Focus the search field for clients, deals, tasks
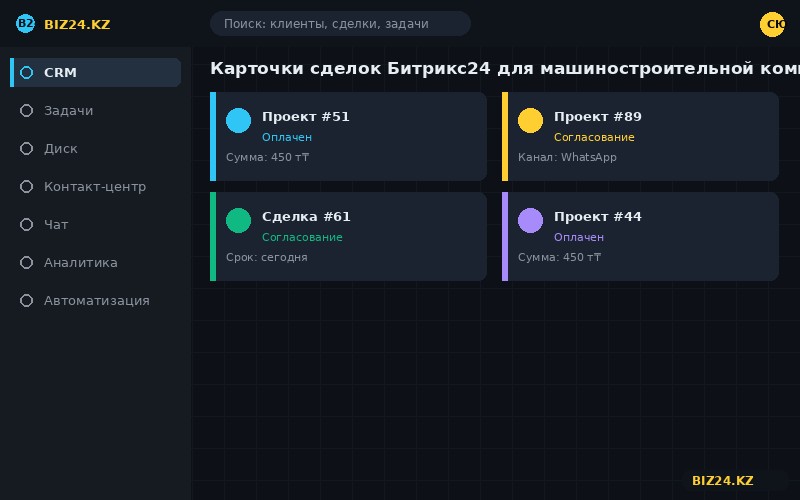This screenshot has height=500, width=800. point(340,23)
